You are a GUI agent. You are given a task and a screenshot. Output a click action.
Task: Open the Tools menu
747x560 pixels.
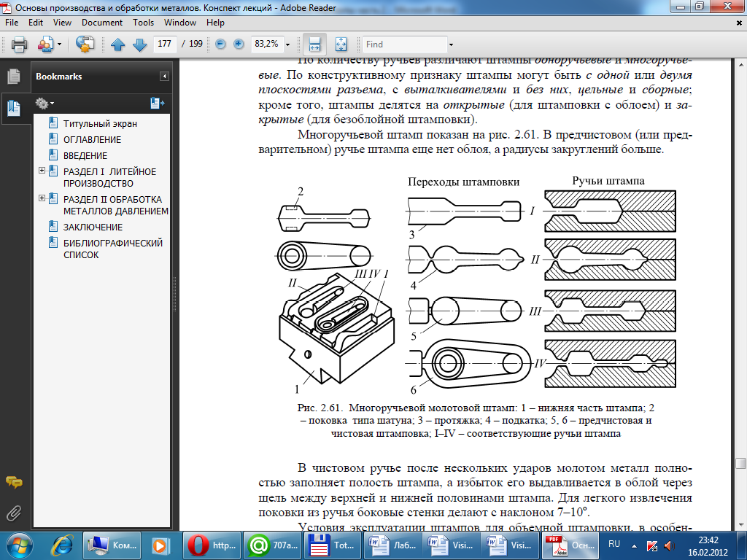[x=143, y=23]
